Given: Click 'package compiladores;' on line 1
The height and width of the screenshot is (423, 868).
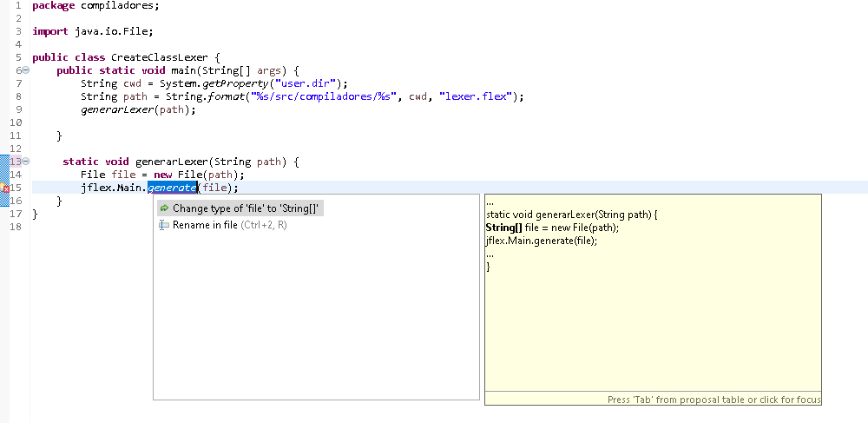Looking at the screenshot, I should [x=95, y=6].
